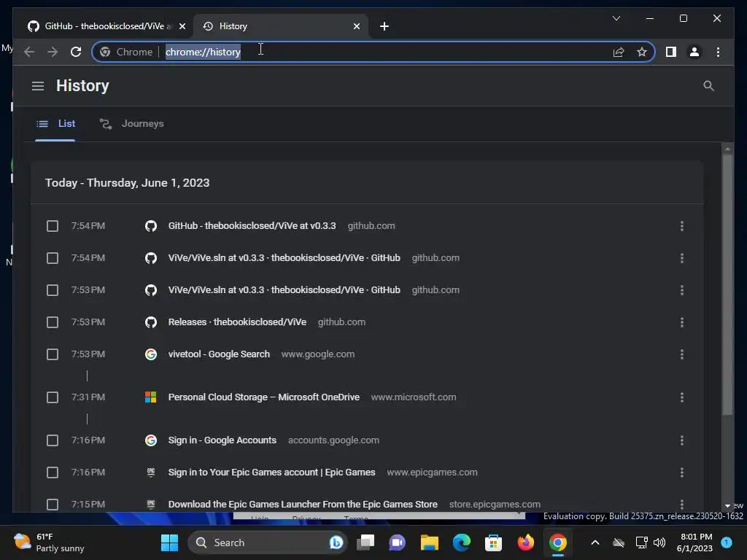Viewport: 747px width, 560px height.
Task: Check the Releases thebookisclosed/ViVe entry
Action: [53, 322]
